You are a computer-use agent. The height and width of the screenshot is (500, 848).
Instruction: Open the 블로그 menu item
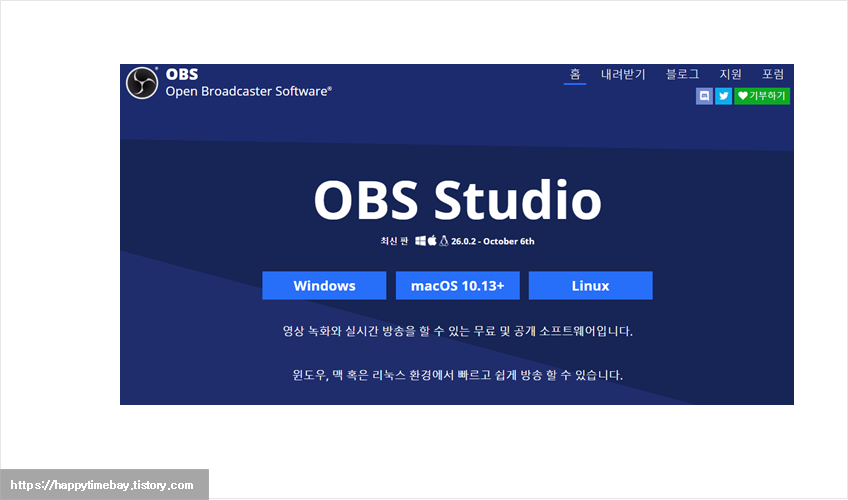[683, 74]
